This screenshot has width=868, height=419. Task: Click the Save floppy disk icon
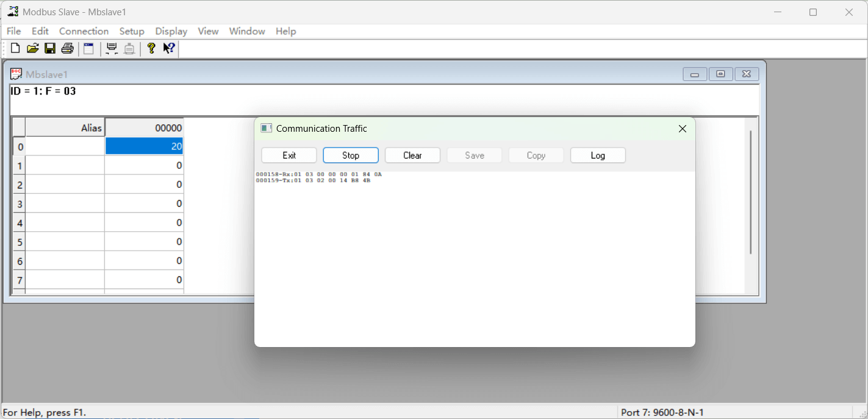click(x=50, y=49)
